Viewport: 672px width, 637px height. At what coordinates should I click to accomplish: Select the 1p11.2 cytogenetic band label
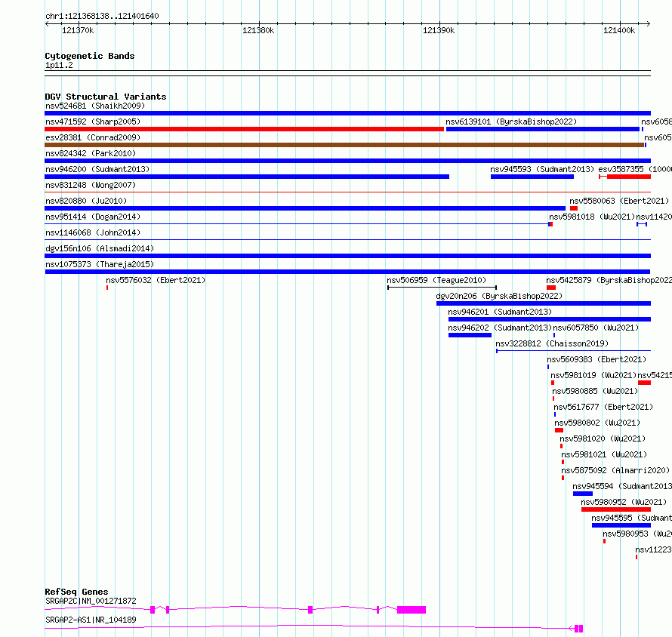point(59,65)
